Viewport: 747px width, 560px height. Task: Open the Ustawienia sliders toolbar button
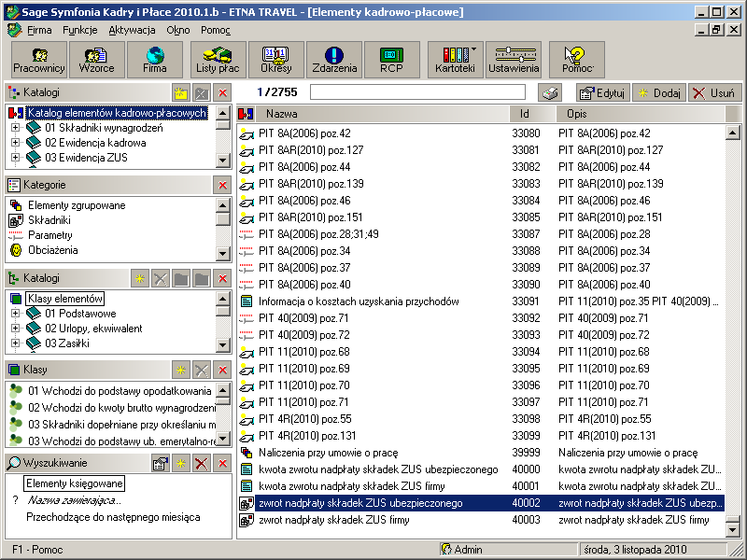pyautogui.click(x=514, y=60)
